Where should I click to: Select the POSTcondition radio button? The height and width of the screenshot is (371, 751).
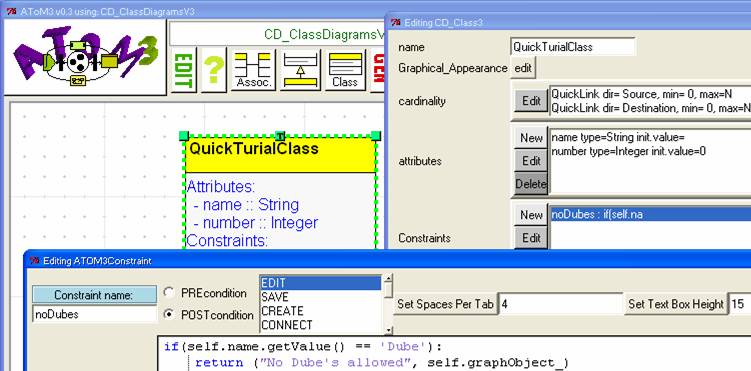tap(169, 315)
